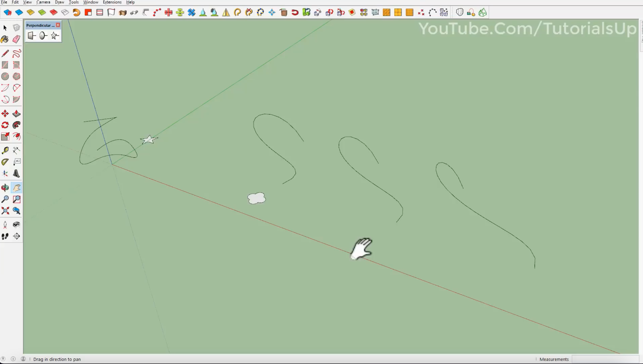Close the Perpendicular toolbar panel
Viewport: 643px width, 364px height.
58,25
